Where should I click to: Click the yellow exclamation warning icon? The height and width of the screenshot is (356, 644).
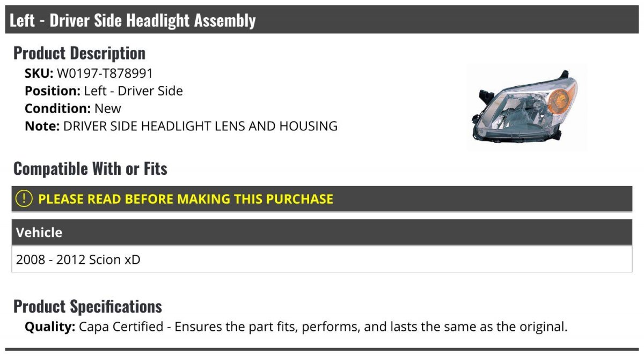coord(24,199)
